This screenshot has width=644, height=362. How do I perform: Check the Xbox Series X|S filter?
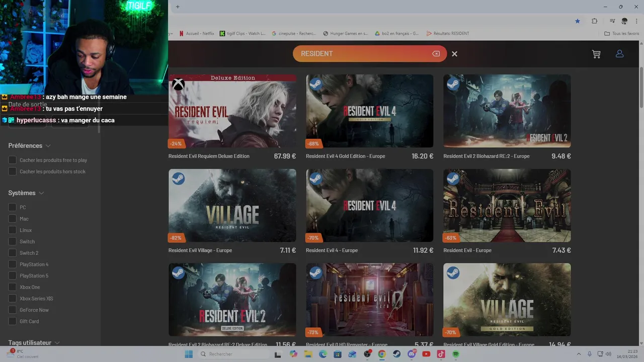[13, 298]
